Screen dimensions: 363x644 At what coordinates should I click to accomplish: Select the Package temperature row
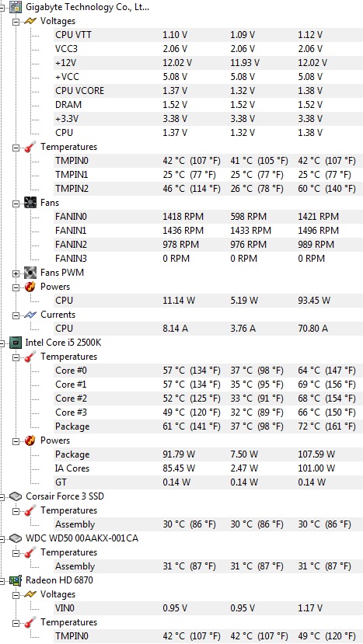(x=208, y=426)
